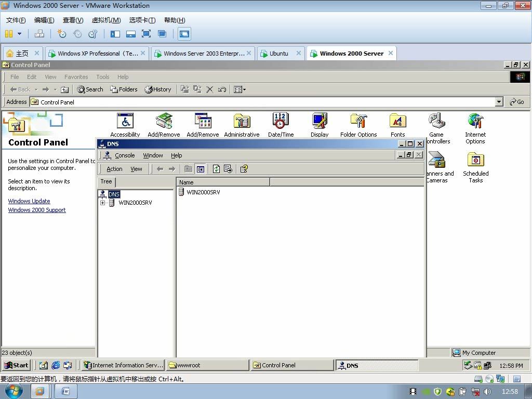Open Back button history dropdown arrow
Viewport: 532px width, 399px height.
pyautogui.click(x=36, y=89)
